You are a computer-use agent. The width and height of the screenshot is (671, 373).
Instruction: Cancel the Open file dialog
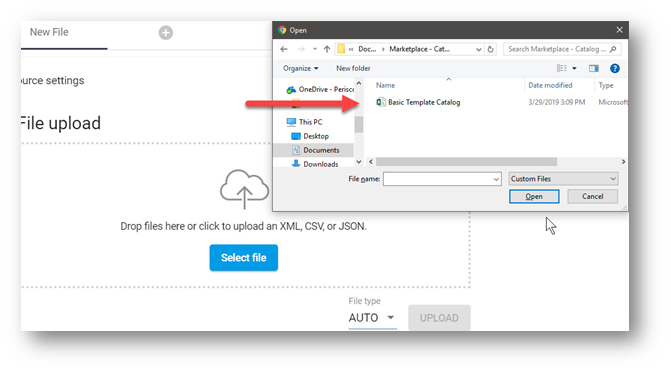(x=592, y=196)
